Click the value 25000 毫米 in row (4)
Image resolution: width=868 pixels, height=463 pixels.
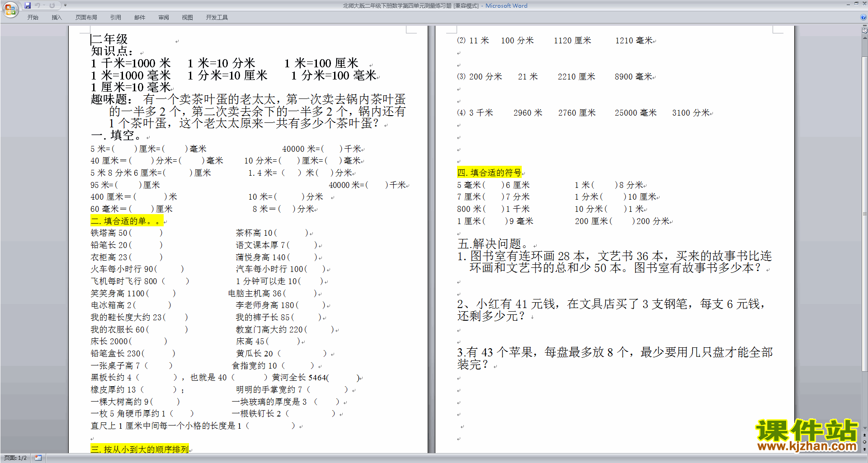click(x=635, y=112)
